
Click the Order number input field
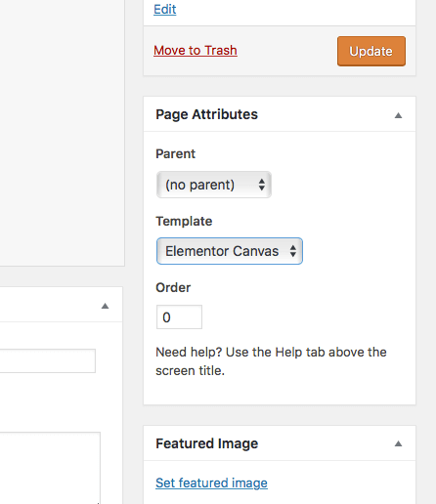coord(179,316)
